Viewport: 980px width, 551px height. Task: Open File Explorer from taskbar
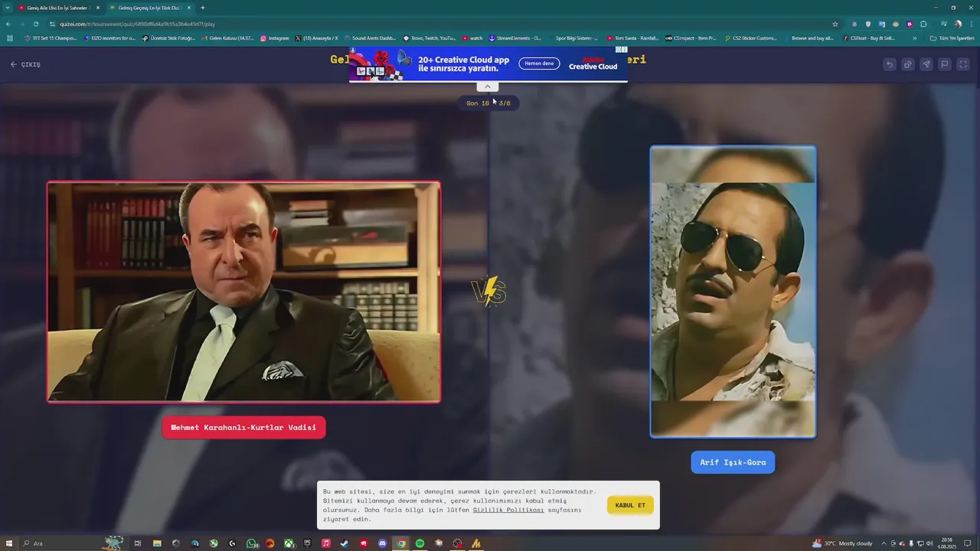157,543
